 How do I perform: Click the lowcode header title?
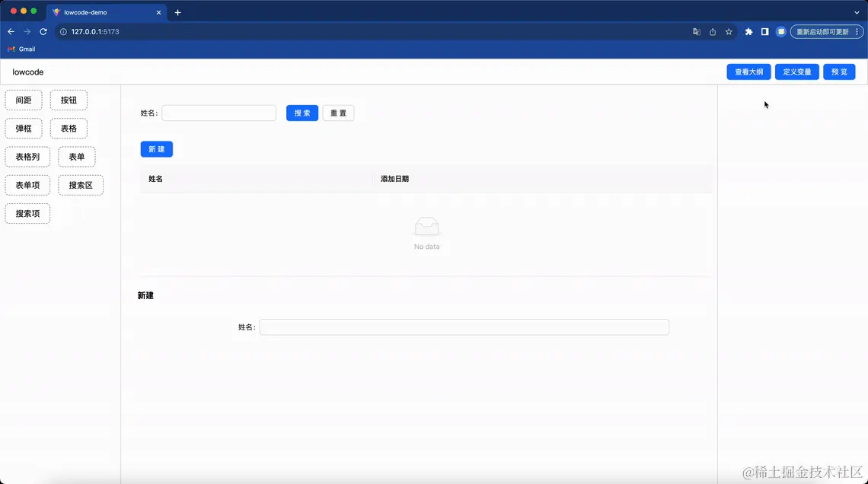pos(27,72)
